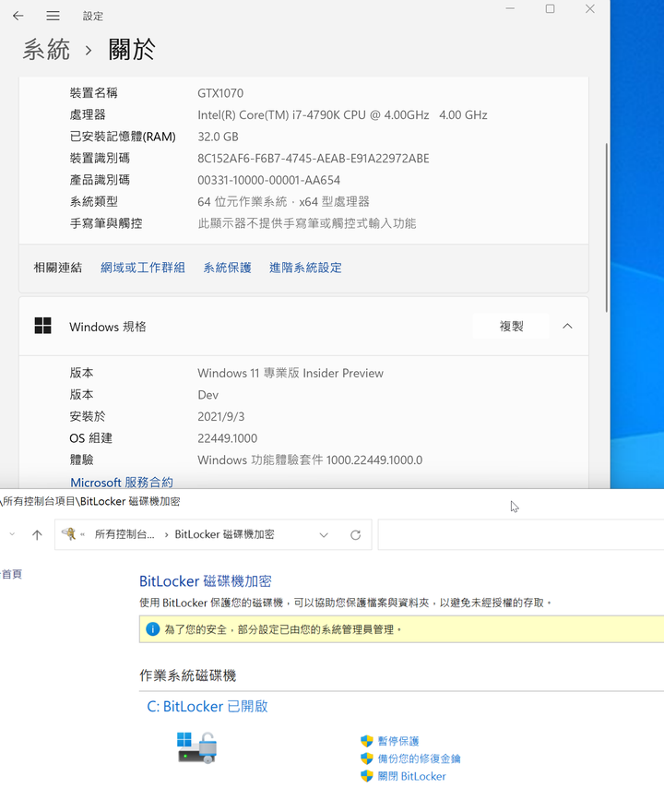664x812 pixels.
Task: Click the shield icon beside 關閉 BitLocker
Action: pyautogui.click(x=367, y=776)
